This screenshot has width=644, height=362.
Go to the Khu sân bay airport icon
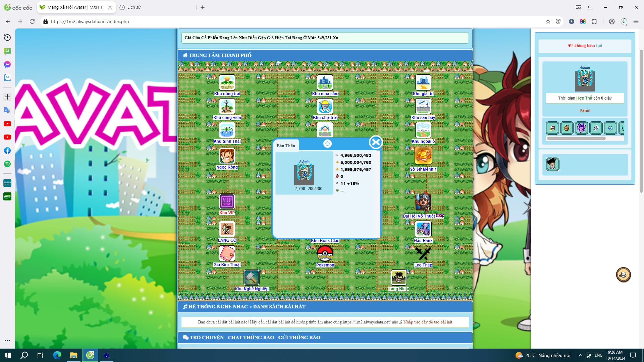(423, 106)
